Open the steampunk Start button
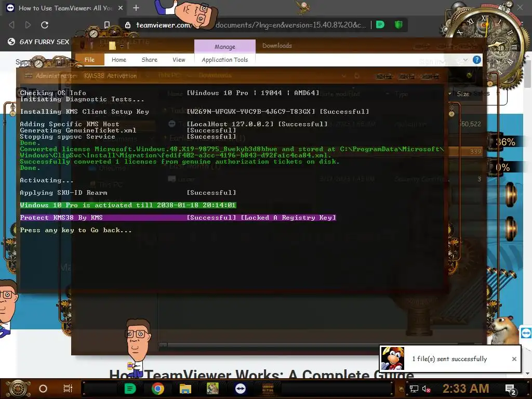The image size is (532, 399). (18, 389)
